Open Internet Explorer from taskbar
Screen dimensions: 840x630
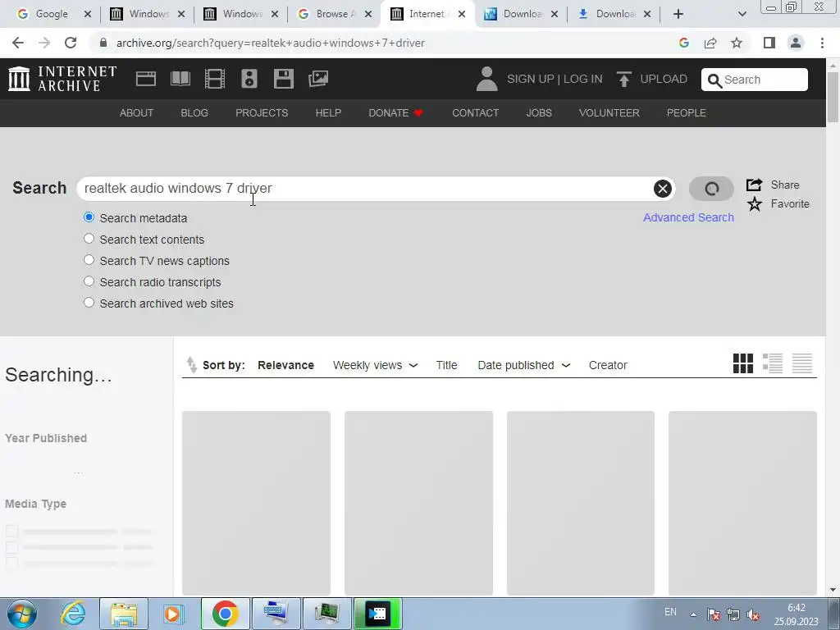coord(73,614)
